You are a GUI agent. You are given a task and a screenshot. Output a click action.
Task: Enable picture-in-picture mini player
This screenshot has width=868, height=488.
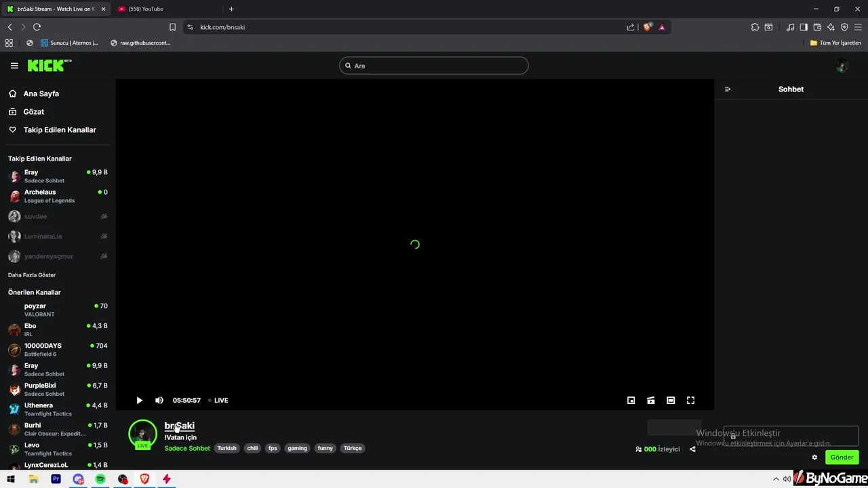pos(631,401)
